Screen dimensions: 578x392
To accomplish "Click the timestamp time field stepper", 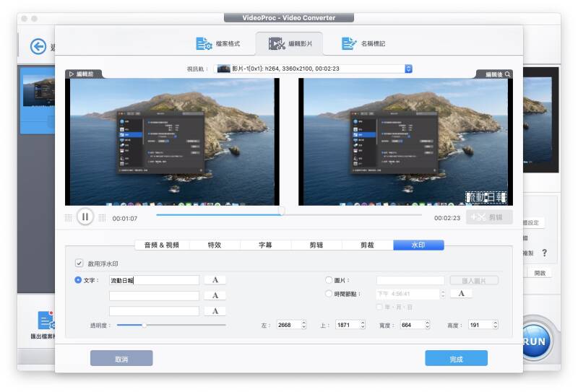I will coord(443,294).
